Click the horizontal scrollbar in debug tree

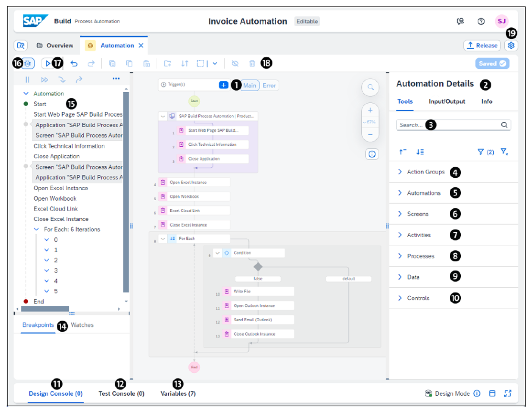45,309
